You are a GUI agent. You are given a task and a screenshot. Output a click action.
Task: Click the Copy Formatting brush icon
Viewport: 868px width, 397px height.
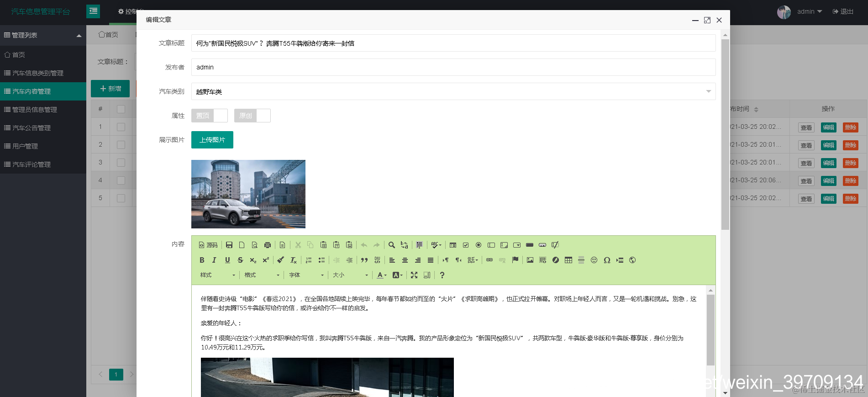[x=281, y=260]
